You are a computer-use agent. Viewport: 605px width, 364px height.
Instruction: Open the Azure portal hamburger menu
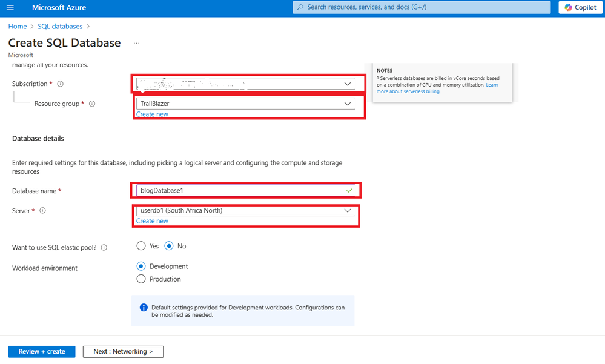click(x=10, y=7)
